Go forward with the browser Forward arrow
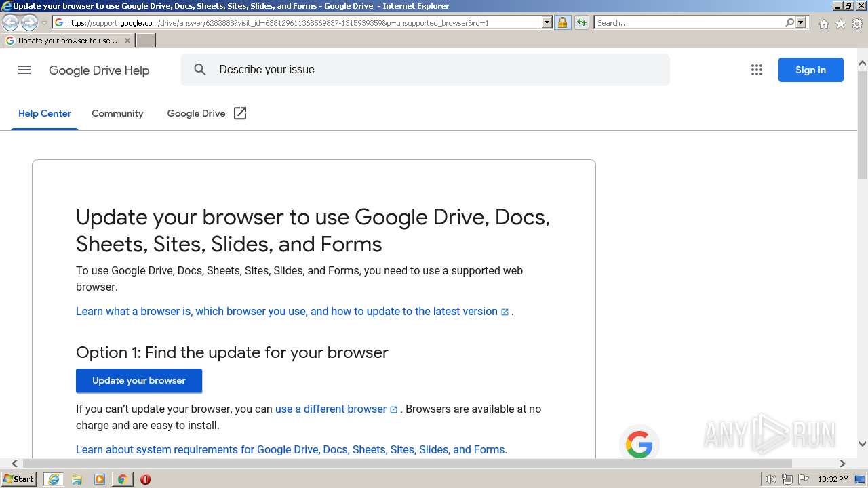The height and width of the screenshot is (488, 868). coord(29,23)
